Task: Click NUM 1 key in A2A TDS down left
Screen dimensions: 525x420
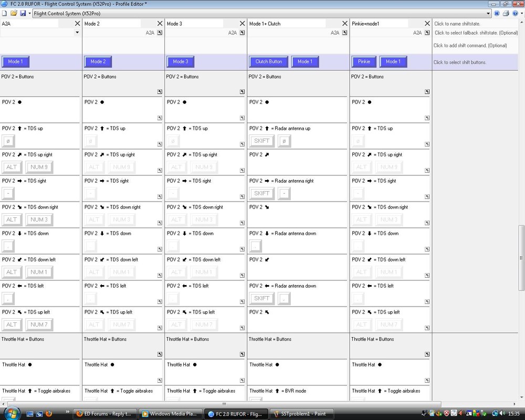Action: [39, 272]
